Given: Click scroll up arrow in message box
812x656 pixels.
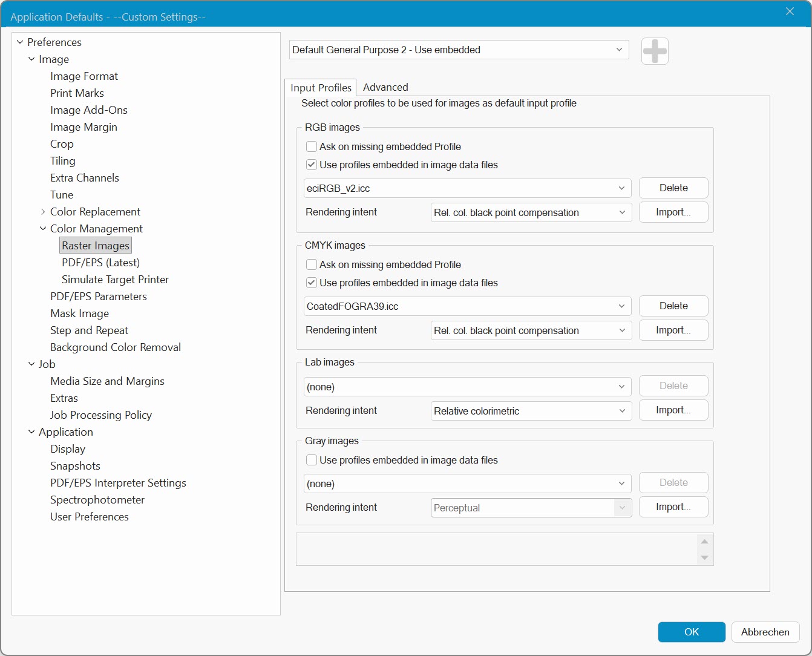Looking at the screenshot, I should [x=704, y=541].
